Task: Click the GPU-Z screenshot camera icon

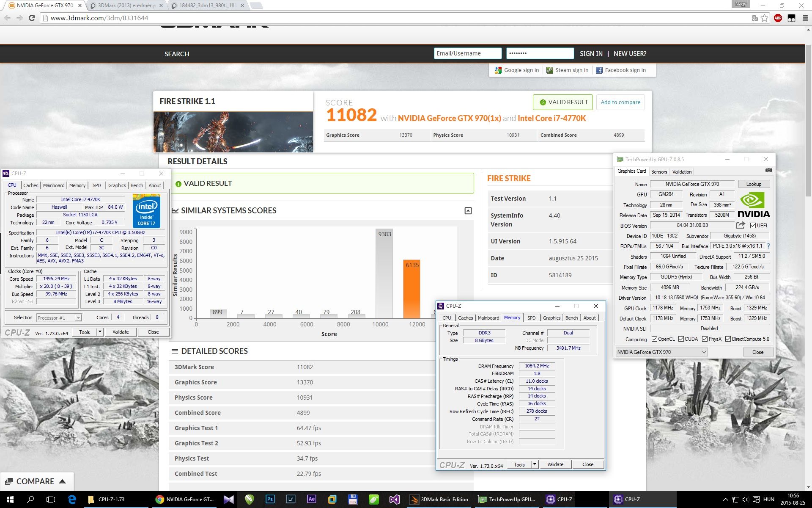Action: coord(768,170)
